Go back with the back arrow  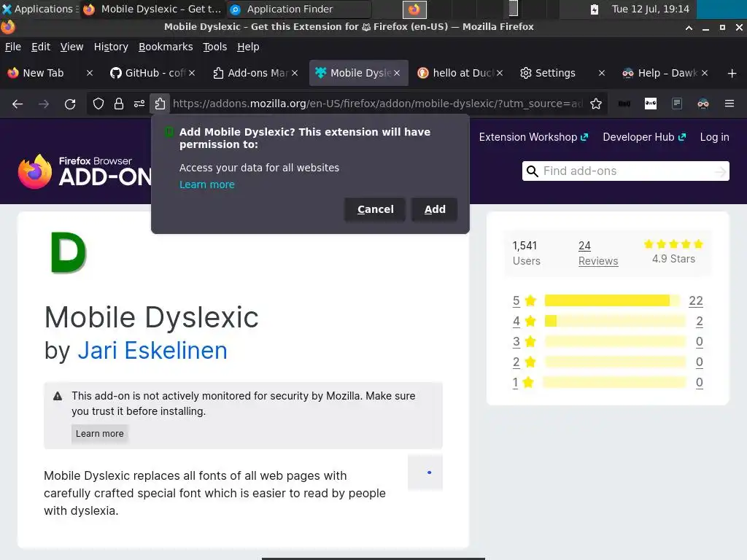pyautogui.click(x=18, y=104)
